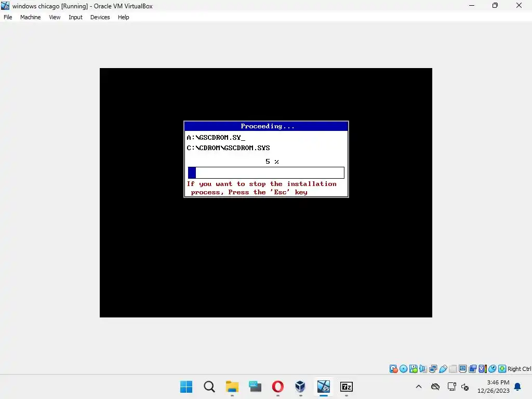This screenshot has height=399, width=532.
Task: Restore down the VirtualBox window
Action: [x=495, y=5]
